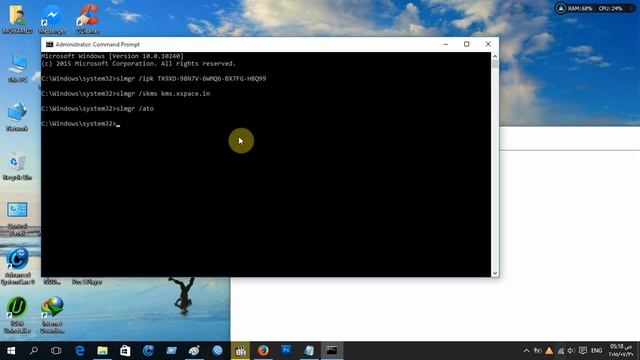
Task: Open Photoshop from the taskbar
Action: pyautogui.click(x=286, y=351)
